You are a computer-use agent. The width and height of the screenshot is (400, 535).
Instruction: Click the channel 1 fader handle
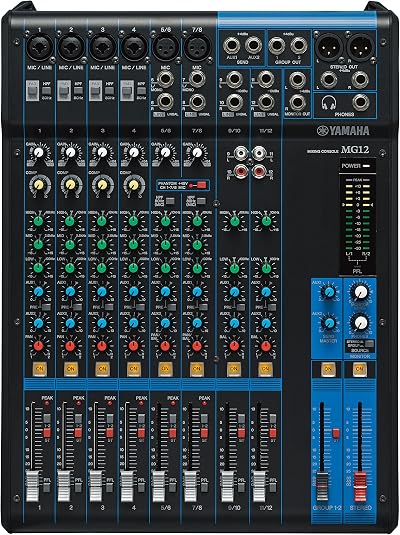click(32, 486)
